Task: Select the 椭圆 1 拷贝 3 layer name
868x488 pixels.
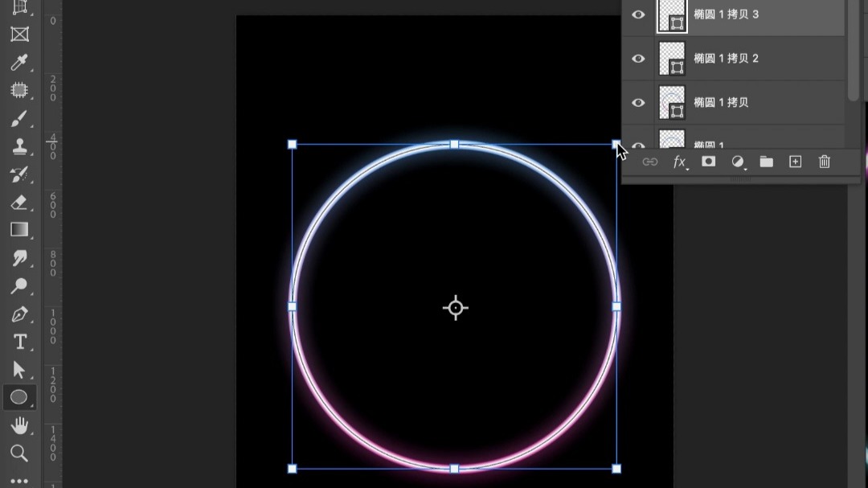Action: (x=727, y=14)
